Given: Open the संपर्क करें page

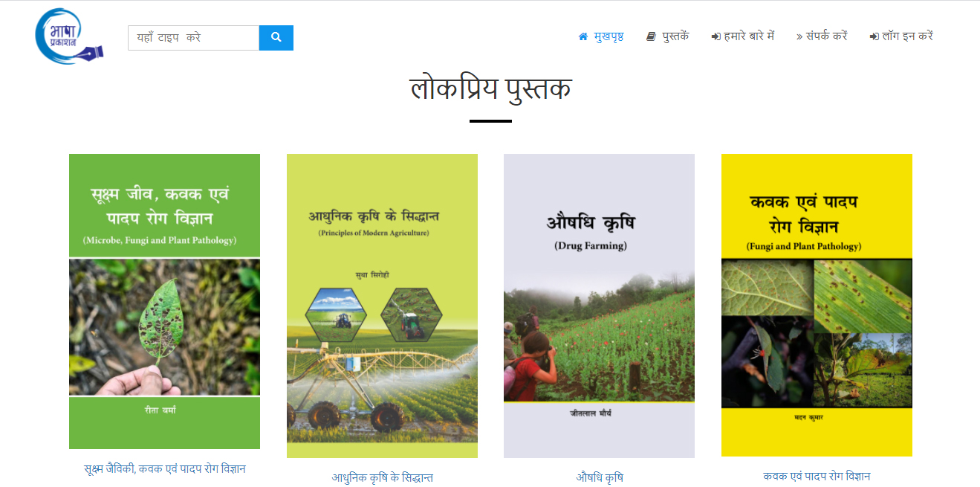Looking at the screenshot, I should [x=827, y=36].
